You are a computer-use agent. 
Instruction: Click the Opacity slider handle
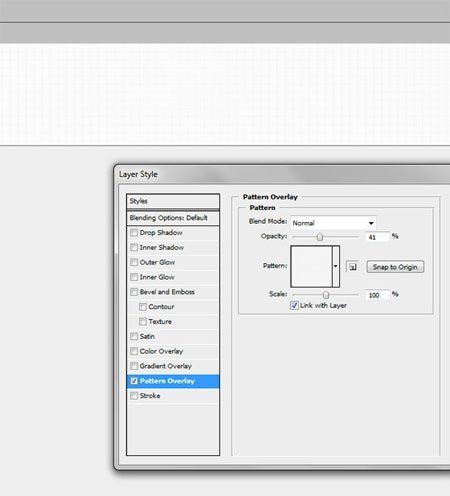[320, 237]
